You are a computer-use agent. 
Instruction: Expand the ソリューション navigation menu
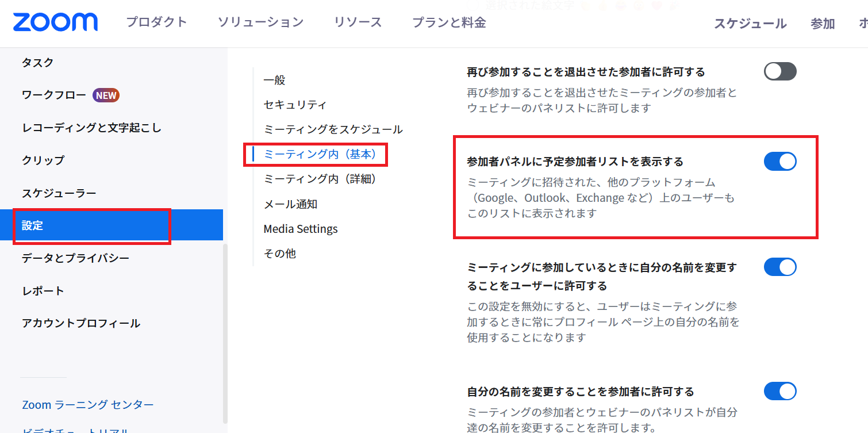(260, 22)
